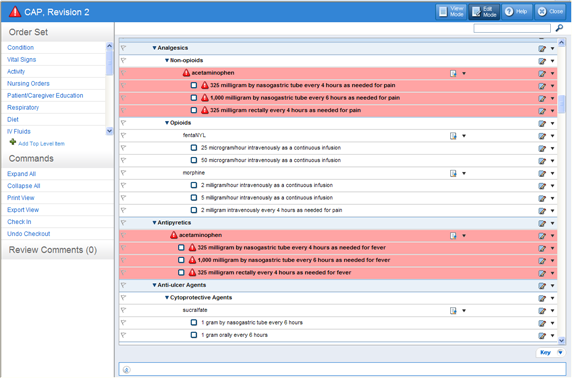The width and height of the screenshot is (572, 378).
Task: Click the warning icon on Antipyretics acetaminophen
Action: click(x=174, y=235)
